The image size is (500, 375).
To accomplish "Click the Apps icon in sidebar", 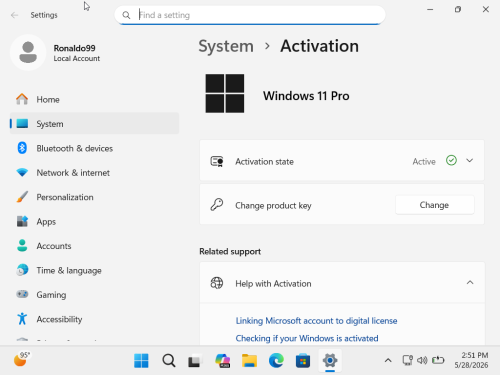I will (x=22, y=221).
